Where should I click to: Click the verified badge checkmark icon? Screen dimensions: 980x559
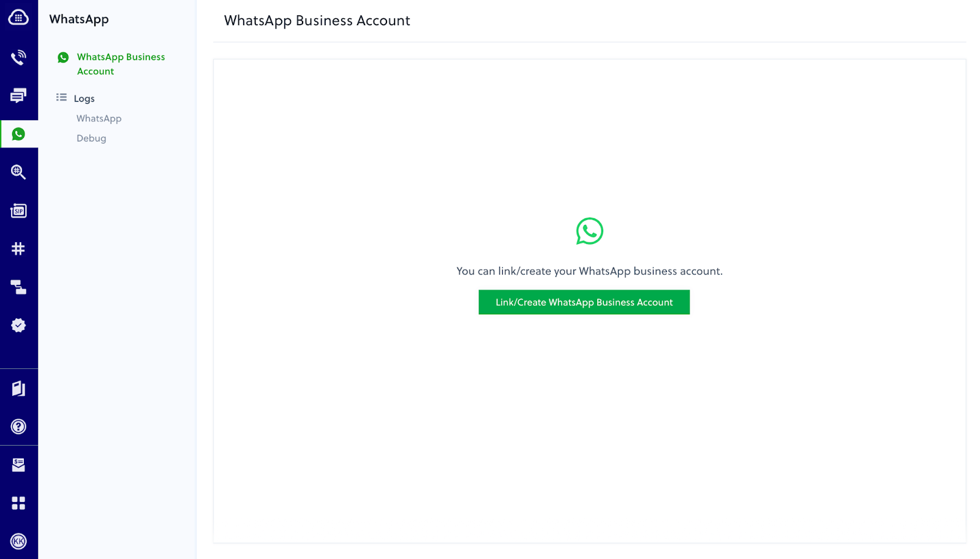click(x=18, y=325)
